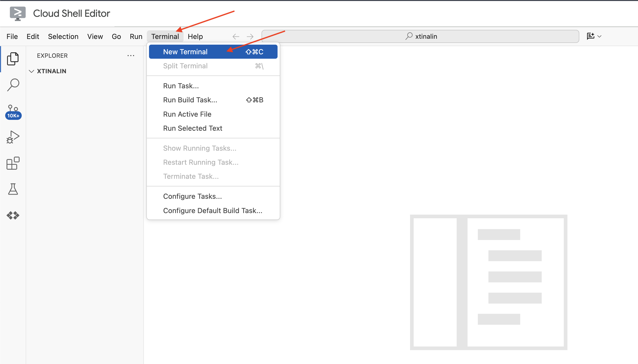Open the Gemini chat dropdown arrow
This screenshot has width=638, height=364.
(x=600, y=36)
